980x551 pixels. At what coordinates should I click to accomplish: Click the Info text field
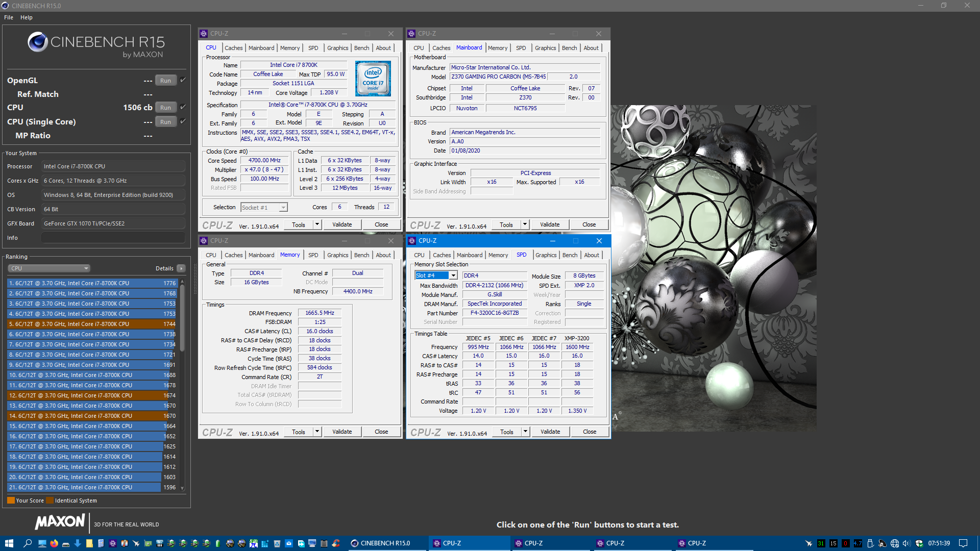[x=113, y=238]
